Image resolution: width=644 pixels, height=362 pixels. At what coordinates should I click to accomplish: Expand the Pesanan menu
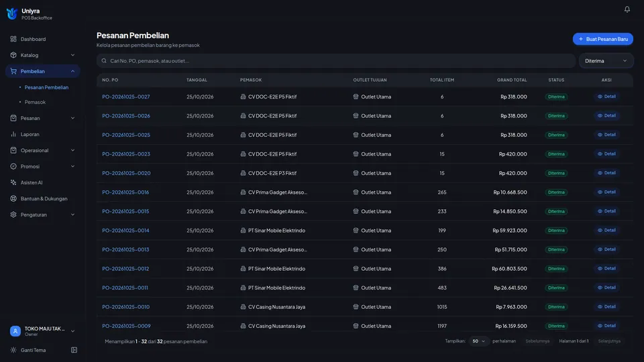click(42, 118)
